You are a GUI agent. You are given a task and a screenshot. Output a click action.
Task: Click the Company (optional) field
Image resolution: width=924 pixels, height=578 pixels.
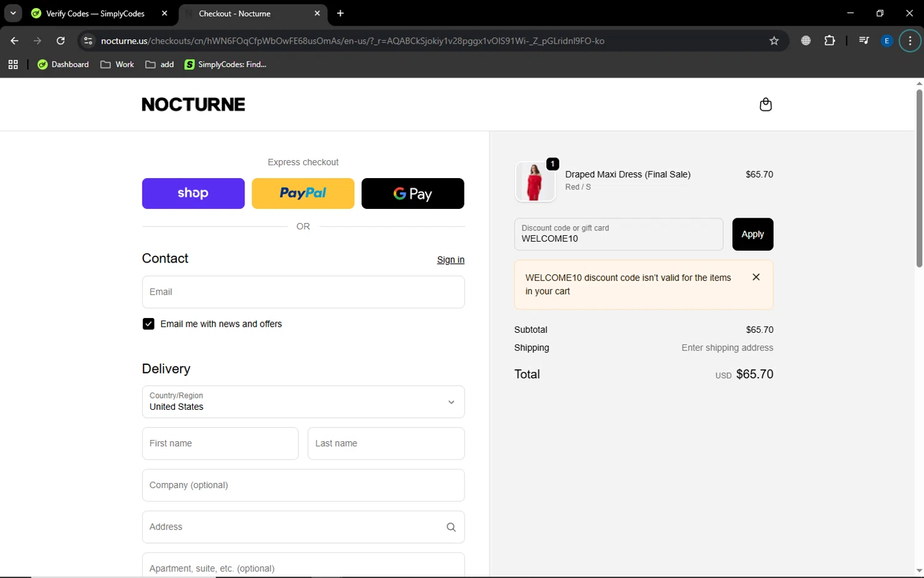(x=303, y=486)
